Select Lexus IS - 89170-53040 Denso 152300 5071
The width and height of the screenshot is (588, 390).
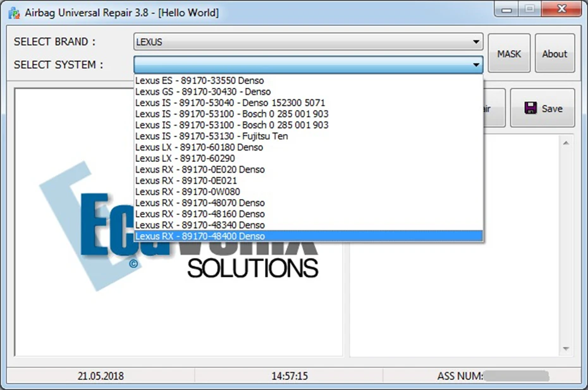(x=309, y=103)
